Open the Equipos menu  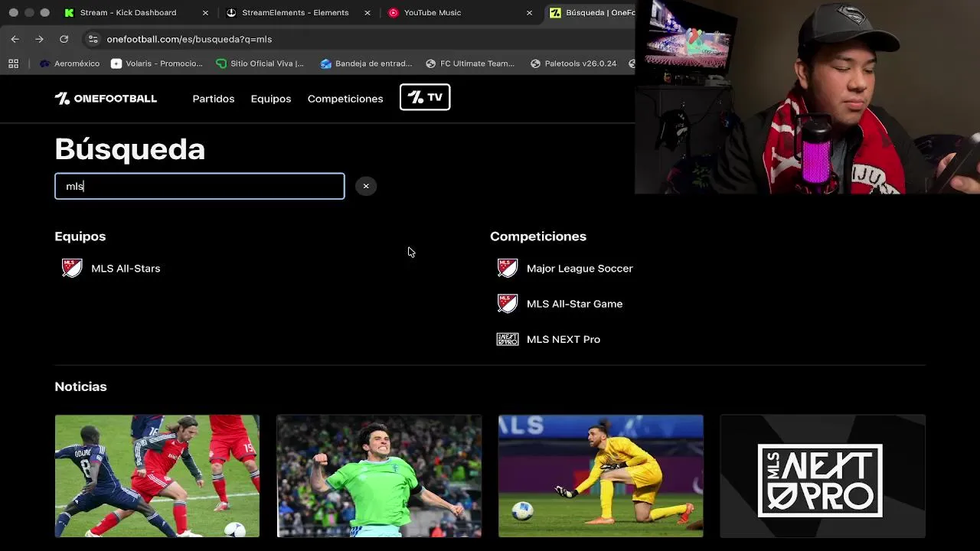tap(271, 99)
